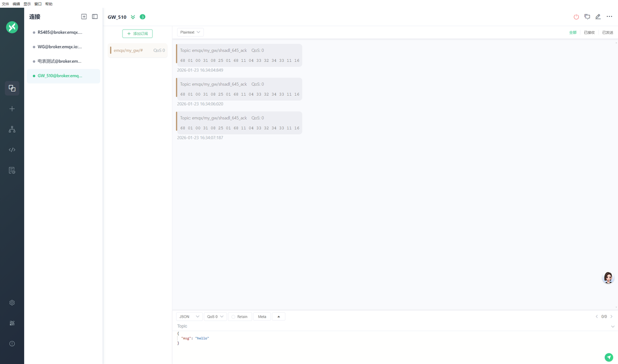Open the 文件 menu
The image size is (618, 364).
point(5,4)
